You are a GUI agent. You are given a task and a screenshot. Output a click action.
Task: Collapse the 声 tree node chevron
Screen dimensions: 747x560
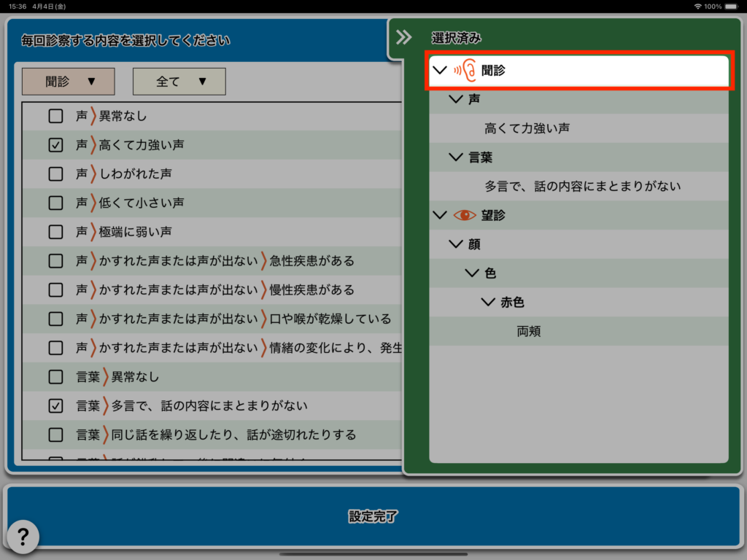click(x=456, y=99)
